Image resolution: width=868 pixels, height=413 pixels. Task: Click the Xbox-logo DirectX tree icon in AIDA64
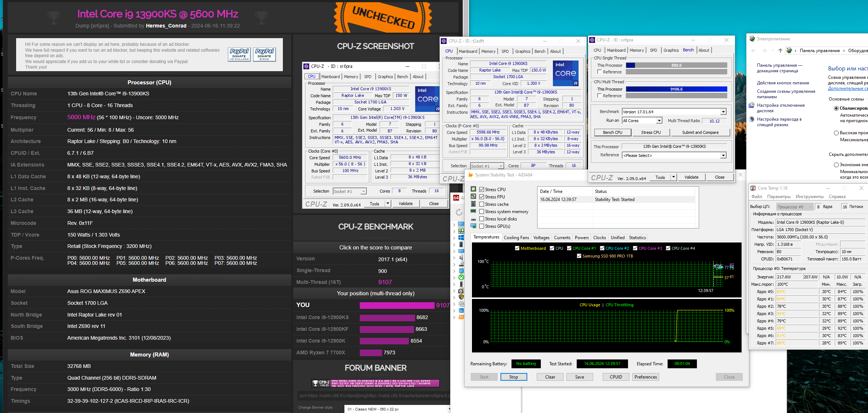pos(461,277)
